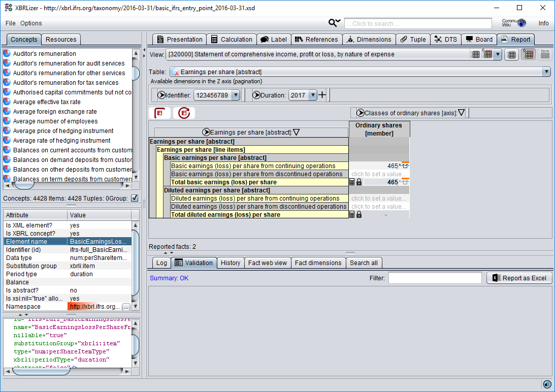The width and height of the screenshot is (555, 392).
Task: Open the Options menu
Action: pos(31,23)
